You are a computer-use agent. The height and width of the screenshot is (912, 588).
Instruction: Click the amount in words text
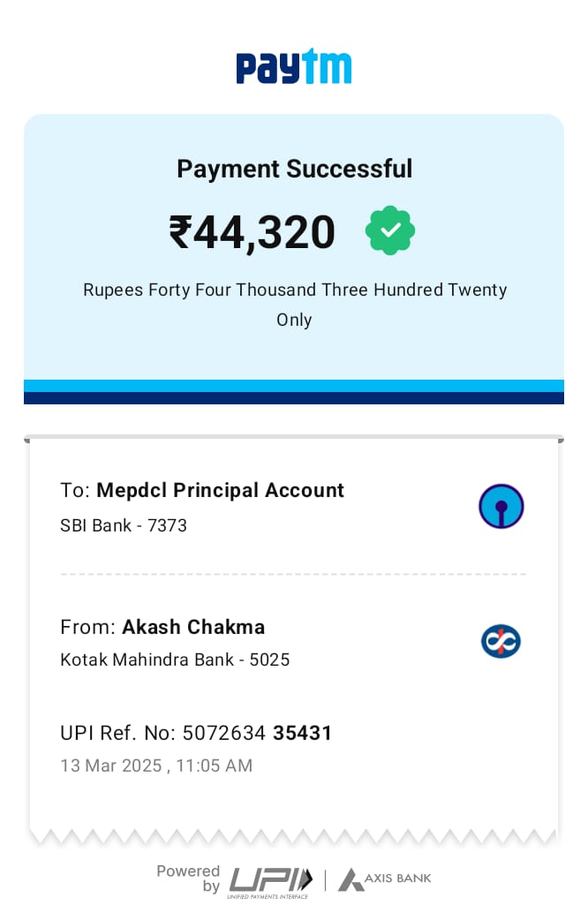tap(294, 305)
